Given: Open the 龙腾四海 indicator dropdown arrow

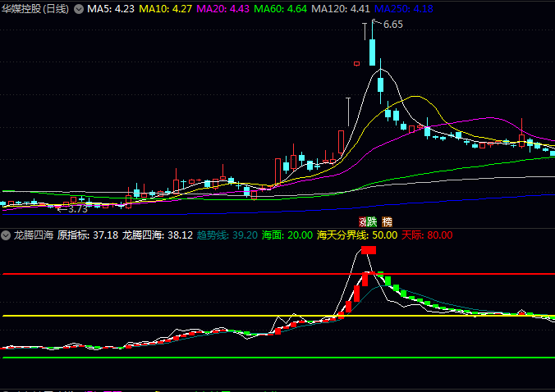Looking at the screenshot, I should pyautogui.click(x=7, y=235).
